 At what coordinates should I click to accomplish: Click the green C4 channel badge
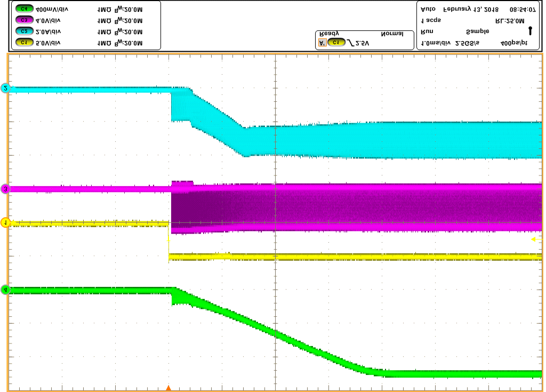pos(25,10)
